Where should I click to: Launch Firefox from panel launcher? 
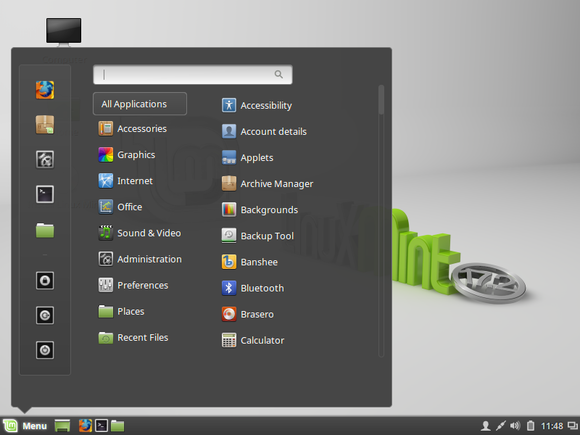coord(85,426)
